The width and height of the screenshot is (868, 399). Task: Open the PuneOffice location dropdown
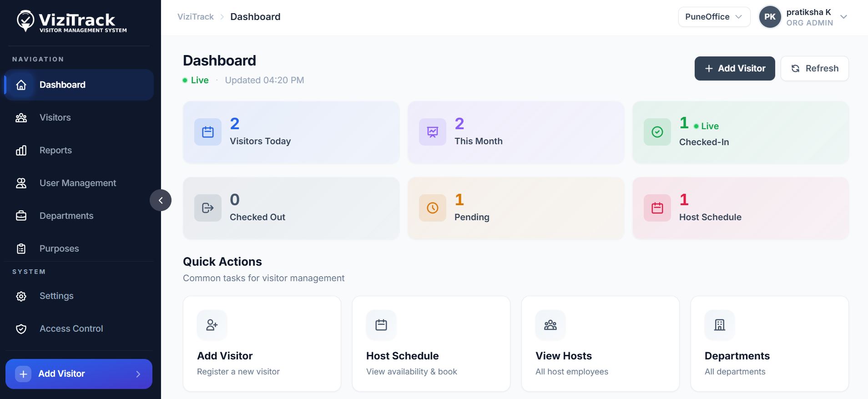714,17
